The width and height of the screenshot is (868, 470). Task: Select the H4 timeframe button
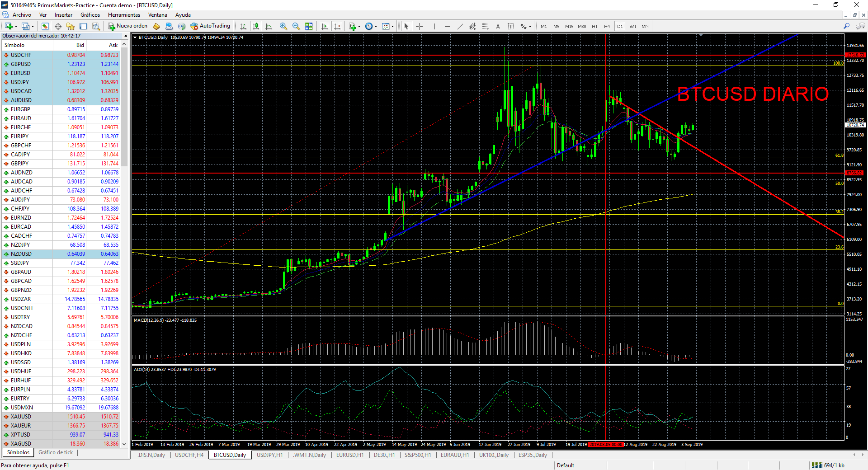607,26
